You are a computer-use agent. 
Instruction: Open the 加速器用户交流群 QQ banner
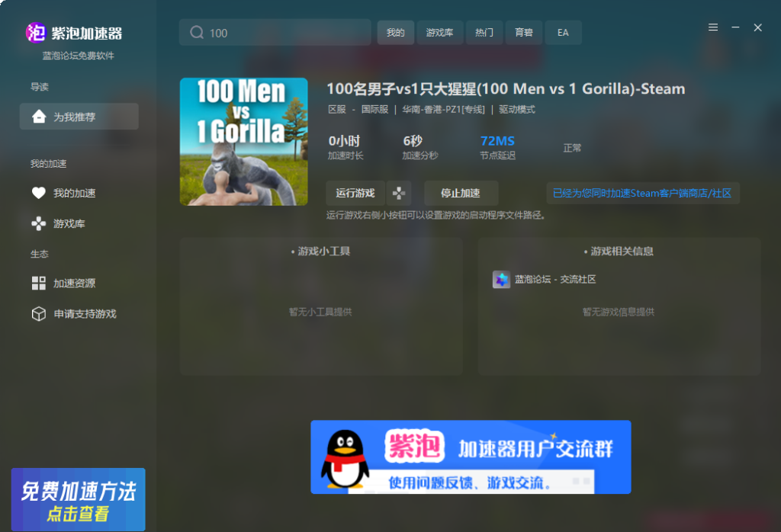click(x=471, y=457)
